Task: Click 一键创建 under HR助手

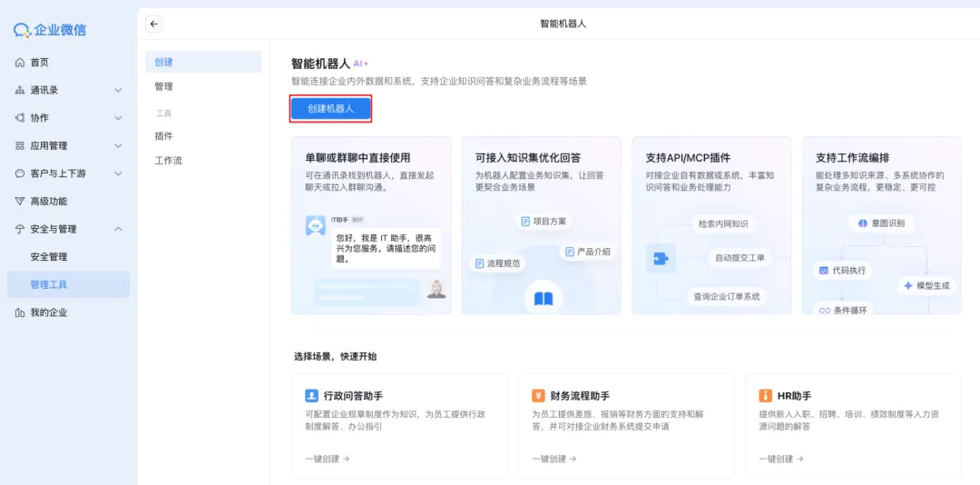Action: [781, 459]
